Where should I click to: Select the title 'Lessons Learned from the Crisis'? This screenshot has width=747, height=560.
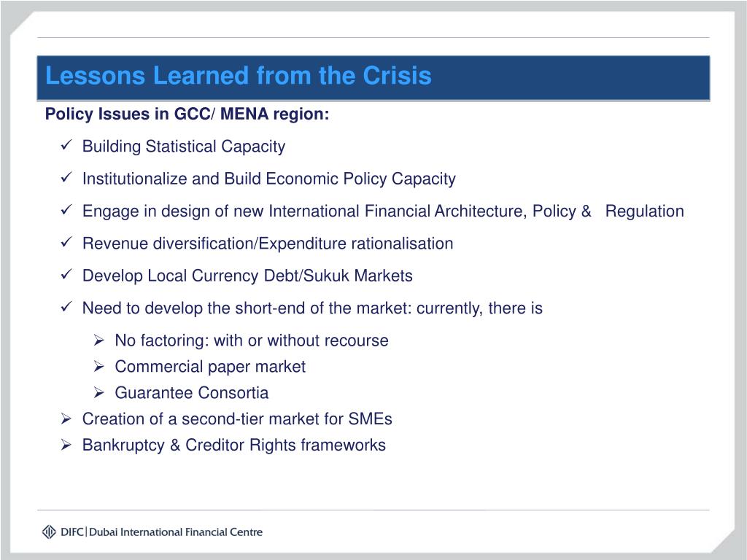[239, 76]
